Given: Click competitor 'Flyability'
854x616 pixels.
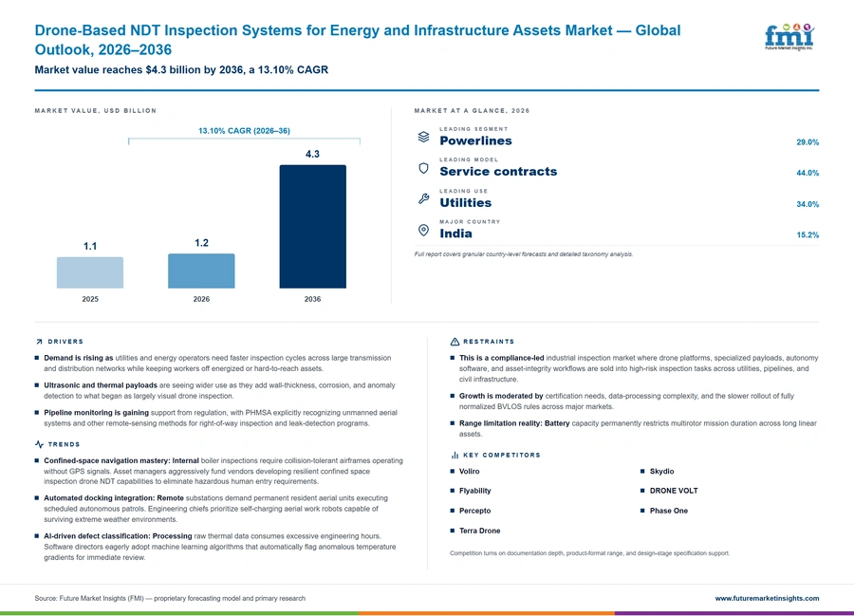Looking at the screenshot, I should (x=474, y=491).
